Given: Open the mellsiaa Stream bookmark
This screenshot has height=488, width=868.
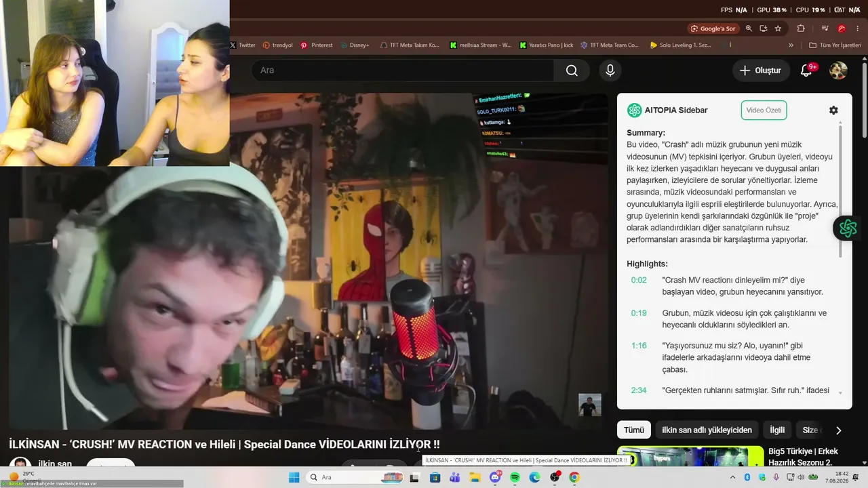Looking at the screenshot, I should (481, 45).
